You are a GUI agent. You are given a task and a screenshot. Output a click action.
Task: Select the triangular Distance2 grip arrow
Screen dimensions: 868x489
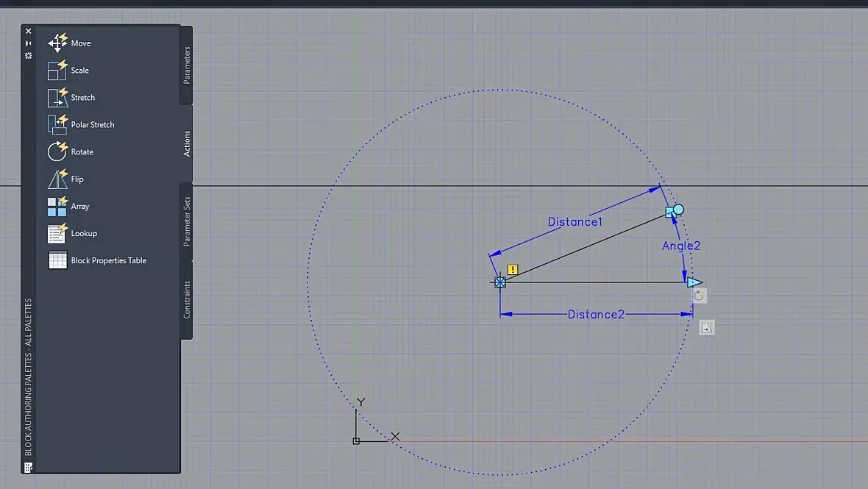pos(694,282)
